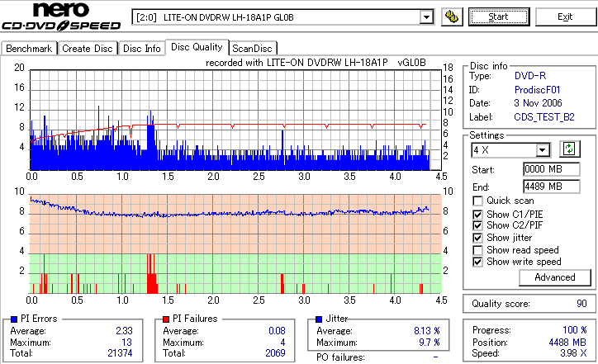Open the Disc Info tab
The height and width of the screenshot is (364, 598).
[x=142, y=49]
